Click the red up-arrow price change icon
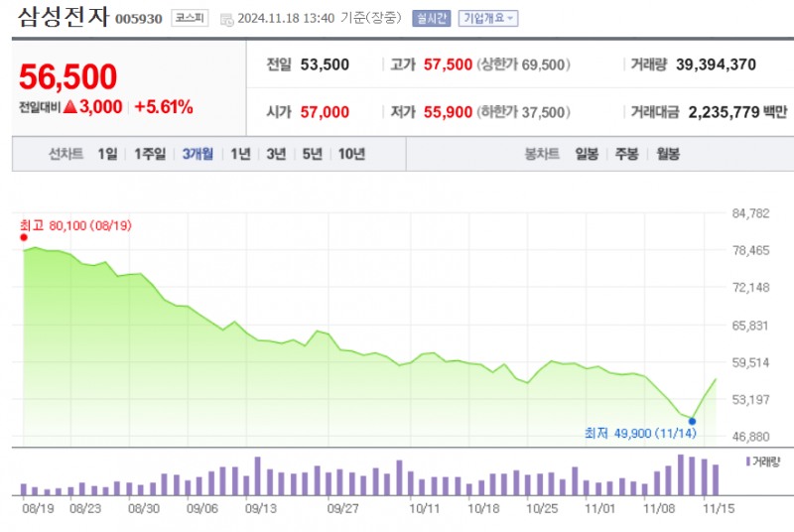Image resolution: width=794 pixels, height=532 pixels. pos(70,106)
